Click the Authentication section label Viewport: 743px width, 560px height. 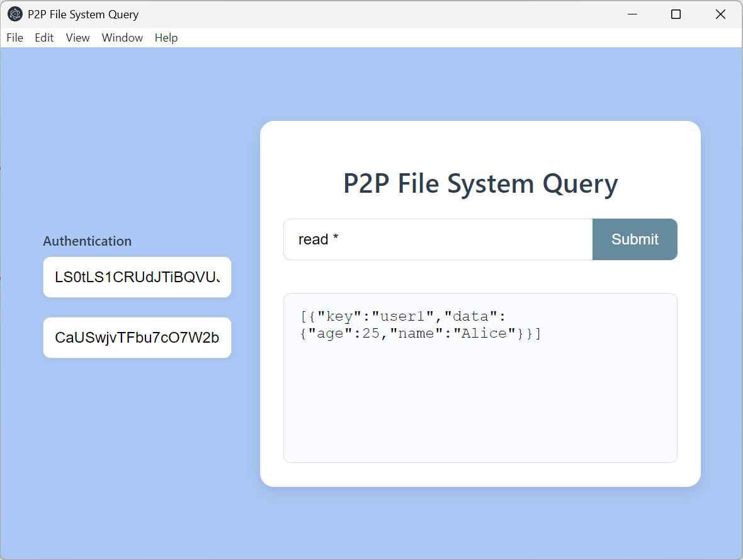(87, 241)
